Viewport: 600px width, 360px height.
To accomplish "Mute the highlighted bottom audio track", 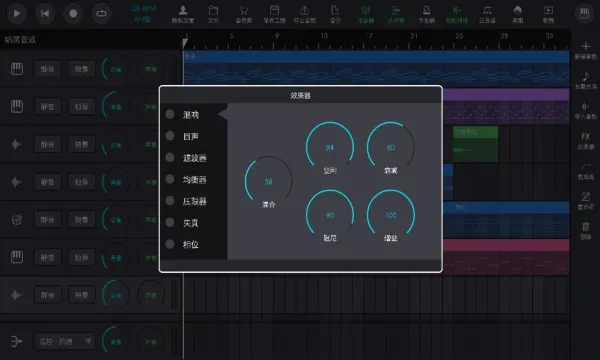I will click(x=47, y=295).
